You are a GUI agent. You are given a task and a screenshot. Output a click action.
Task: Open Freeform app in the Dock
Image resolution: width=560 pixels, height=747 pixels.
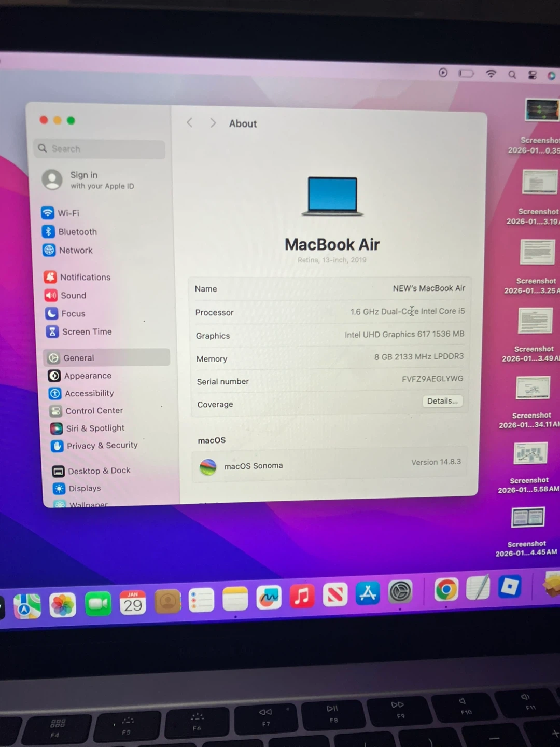[269, 598]
